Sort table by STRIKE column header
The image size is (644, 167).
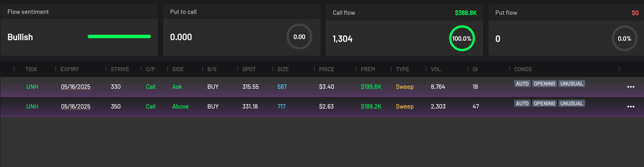coord(120,69)
